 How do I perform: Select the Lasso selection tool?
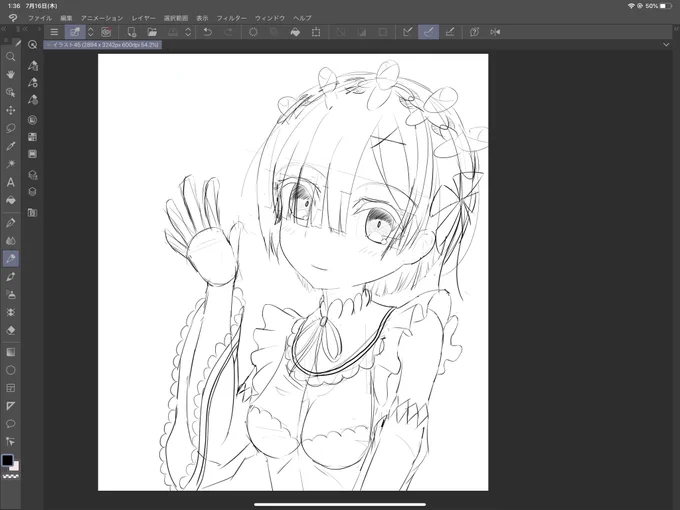click(x=11, y=128)
